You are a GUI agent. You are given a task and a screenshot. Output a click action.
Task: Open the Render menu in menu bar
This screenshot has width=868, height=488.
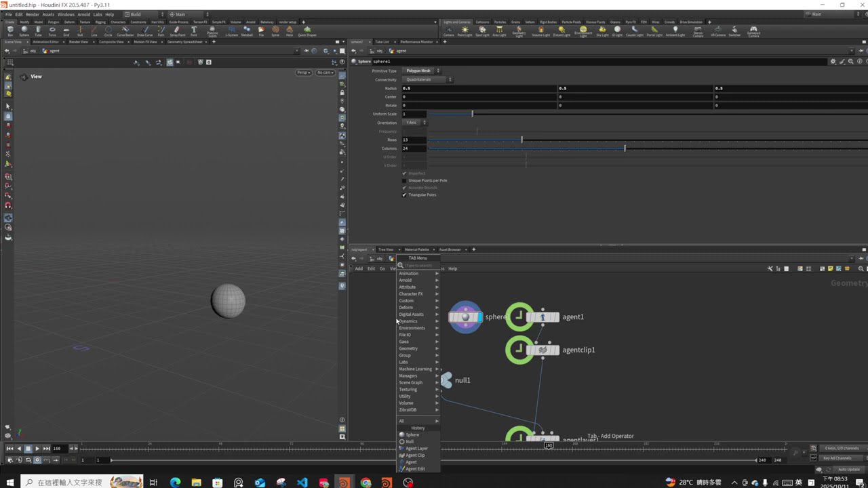point(33,14)
